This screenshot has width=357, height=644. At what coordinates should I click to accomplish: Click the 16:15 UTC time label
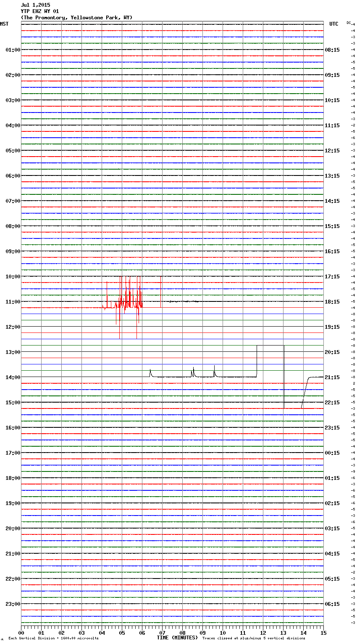[x=332, y=251]
